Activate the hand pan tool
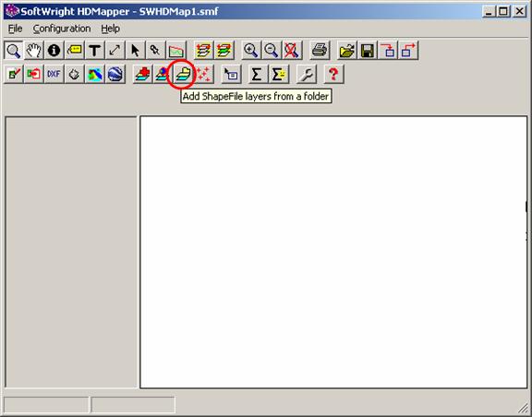Viewport: 532px width, 417px height. click(x=33, y=51)
